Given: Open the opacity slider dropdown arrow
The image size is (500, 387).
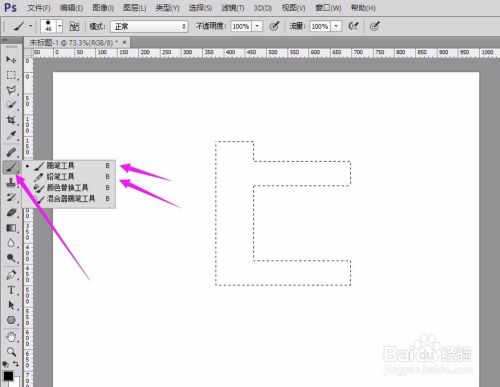Looking at the screenshot, I should [x=257, y=26].
